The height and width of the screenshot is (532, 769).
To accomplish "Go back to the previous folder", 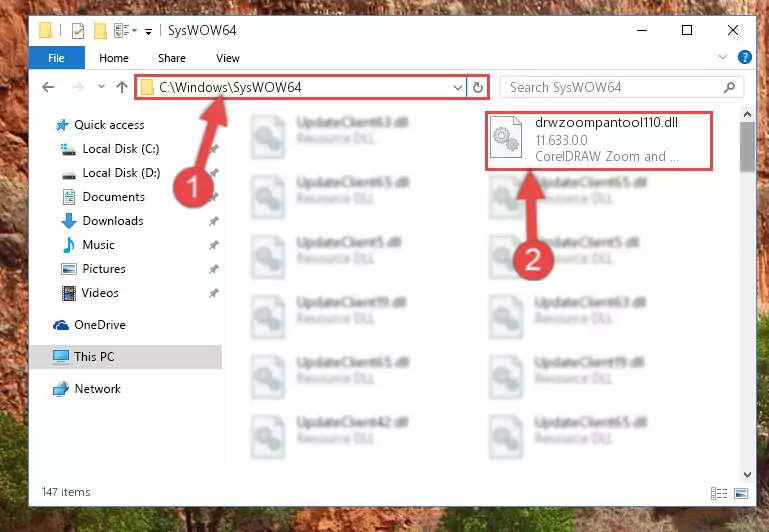I will click(x=48, y=87).
